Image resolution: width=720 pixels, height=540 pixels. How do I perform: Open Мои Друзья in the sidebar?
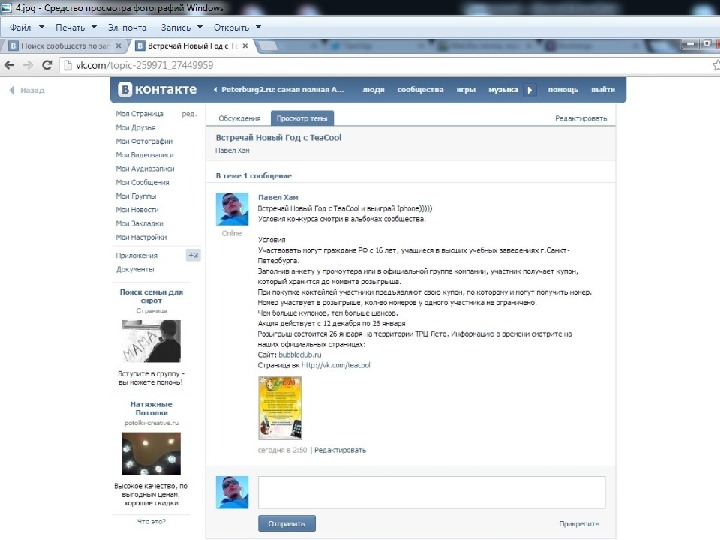135,127
